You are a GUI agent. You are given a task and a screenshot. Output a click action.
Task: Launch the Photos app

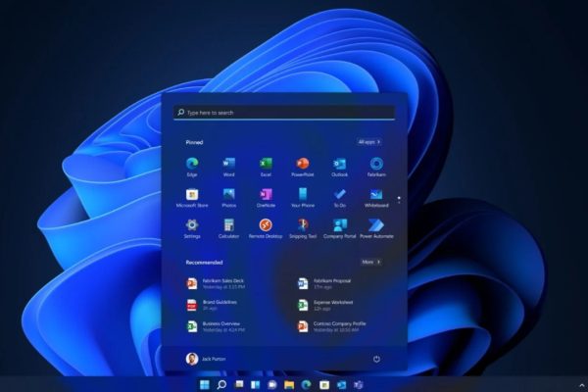(x=228, y=198)
